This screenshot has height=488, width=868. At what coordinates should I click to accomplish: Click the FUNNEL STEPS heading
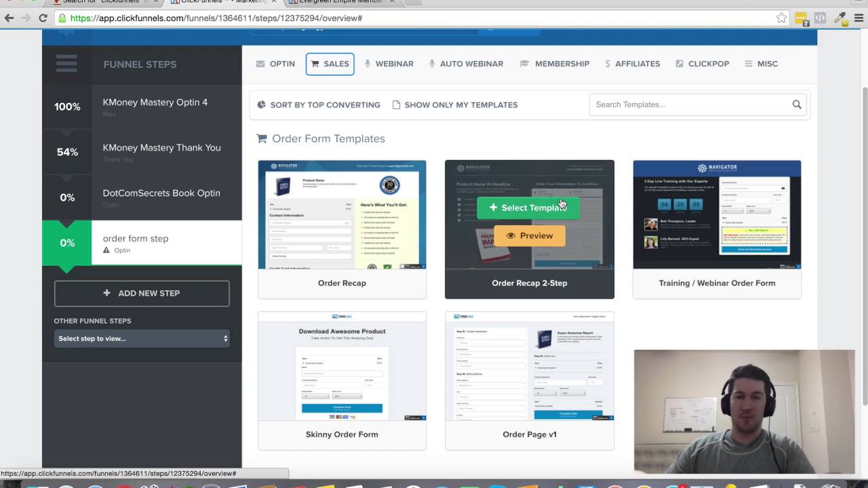point(140,64)
